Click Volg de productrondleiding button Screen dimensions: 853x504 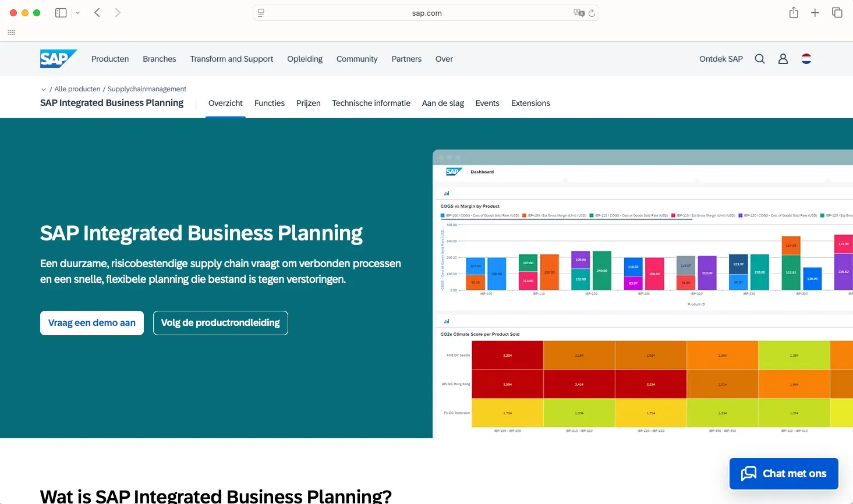[221, 323]
